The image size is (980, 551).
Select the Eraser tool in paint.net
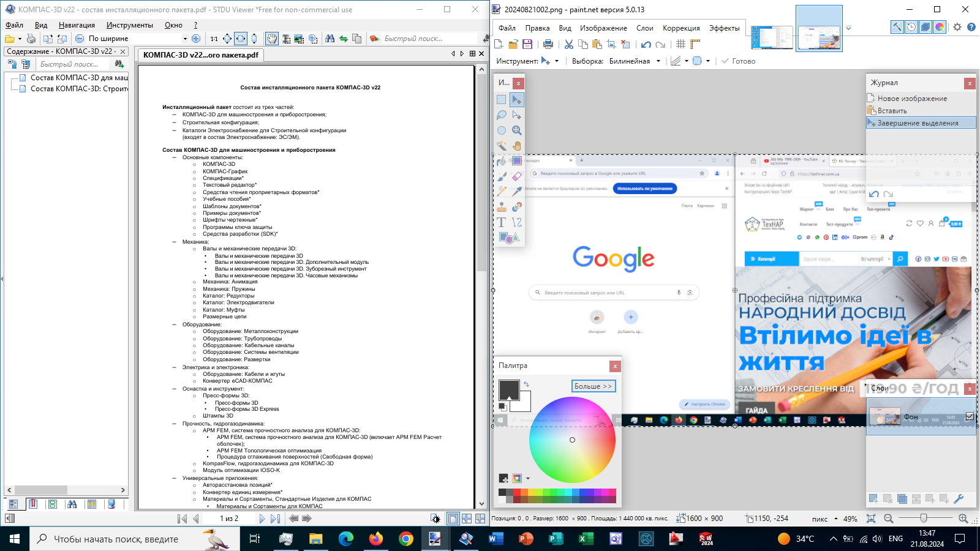tap(517, 176)
